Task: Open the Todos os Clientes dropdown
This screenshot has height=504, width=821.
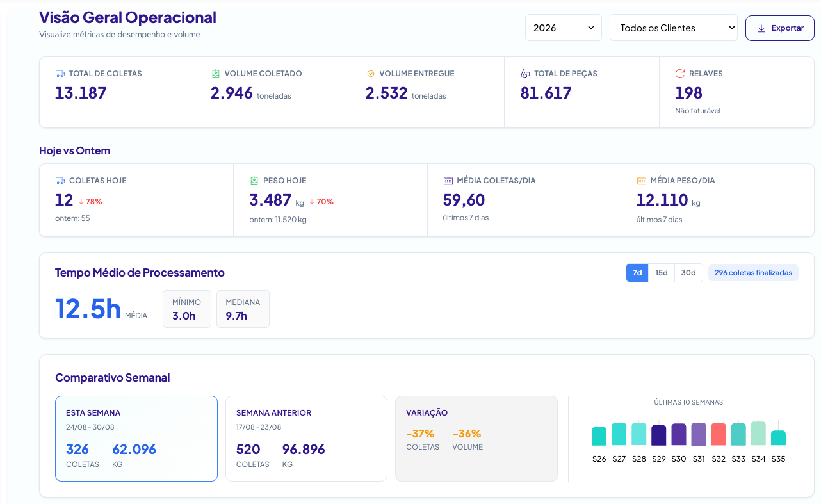Action: click(674, 28)
